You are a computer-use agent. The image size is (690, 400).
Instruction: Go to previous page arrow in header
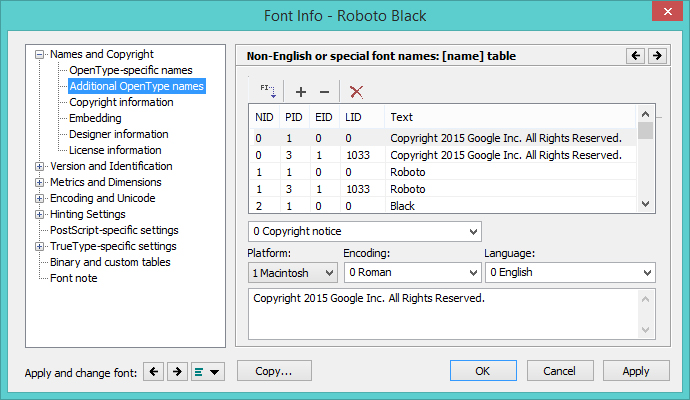(635, 56)
